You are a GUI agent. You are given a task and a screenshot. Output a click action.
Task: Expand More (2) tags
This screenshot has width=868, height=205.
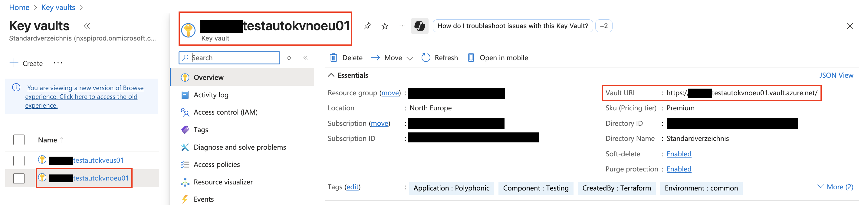(835, 187)
